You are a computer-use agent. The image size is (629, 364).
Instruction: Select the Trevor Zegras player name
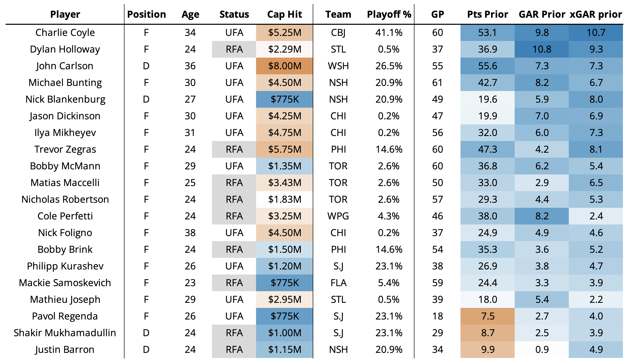coord(65,149)
